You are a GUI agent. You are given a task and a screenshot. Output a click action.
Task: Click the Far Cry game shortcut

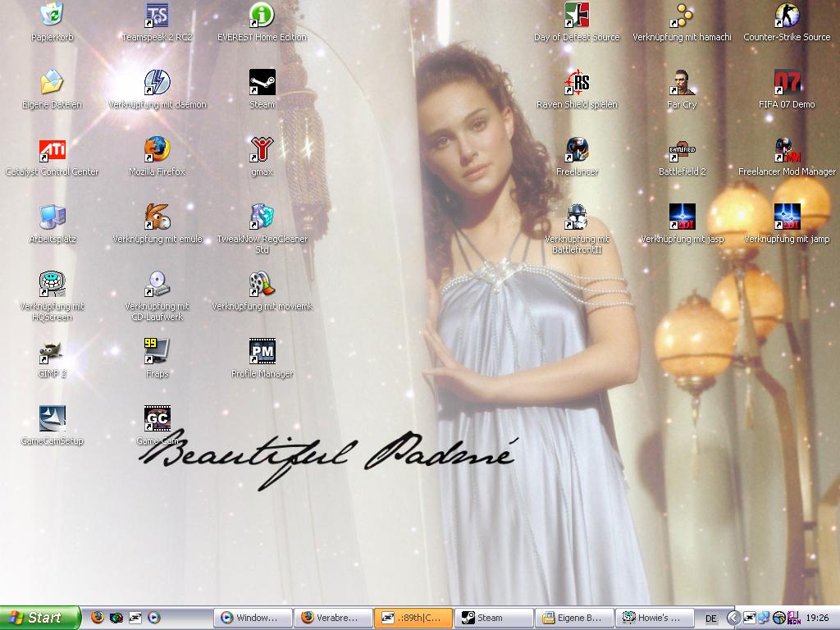click(682, 82)
